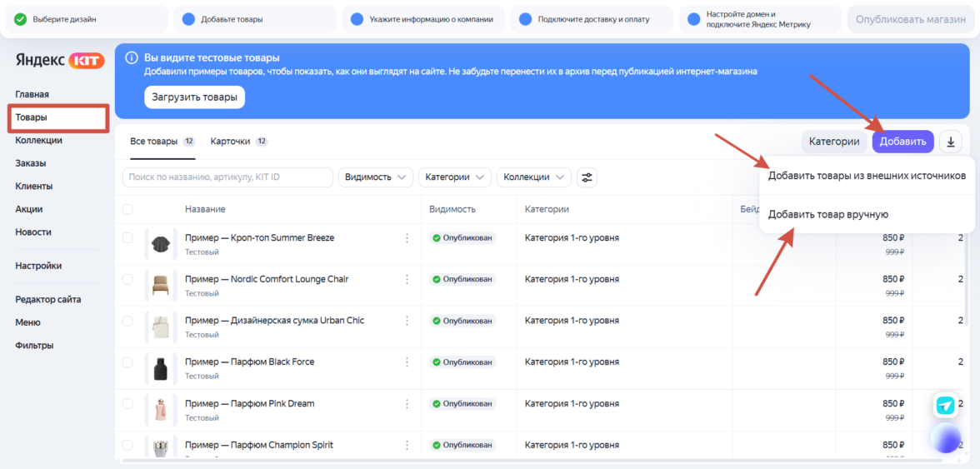Open the Категории filter dropdown
The height and width of the screenshot is (469, 980).
[455, 177]
